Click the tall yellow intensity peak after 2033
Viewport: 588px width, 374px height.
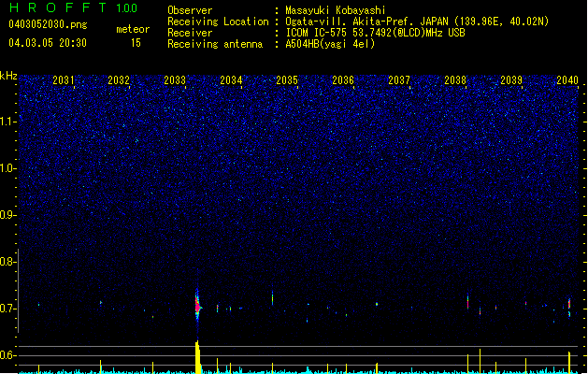tap(197, 357)
